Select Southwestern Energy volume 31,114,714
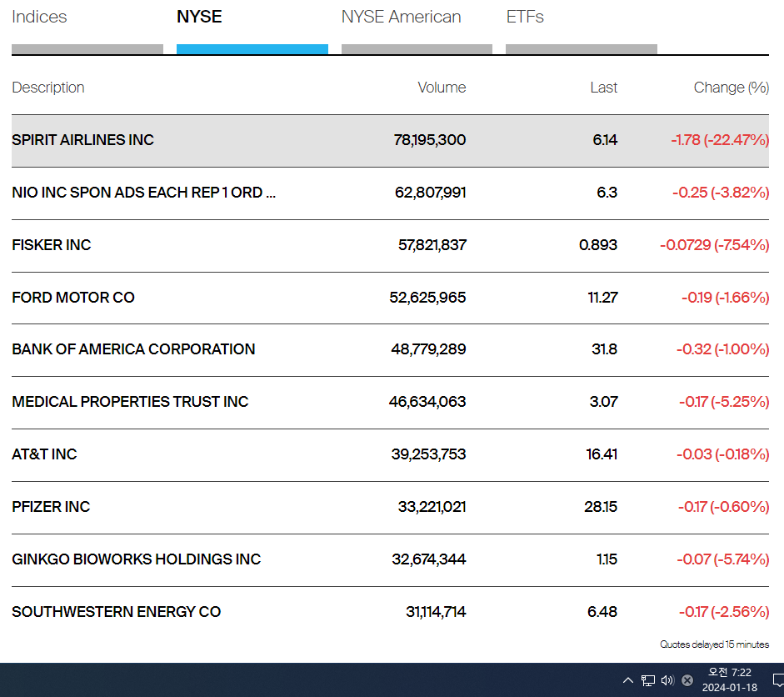The width and height of the screenshot is (784, 697). (x=436, y=612)
